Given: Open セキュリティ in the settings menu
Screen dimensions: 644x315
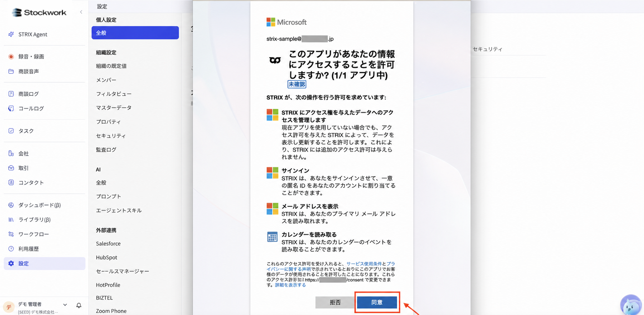Looking at the screenshot, I should tap(111, 136).
